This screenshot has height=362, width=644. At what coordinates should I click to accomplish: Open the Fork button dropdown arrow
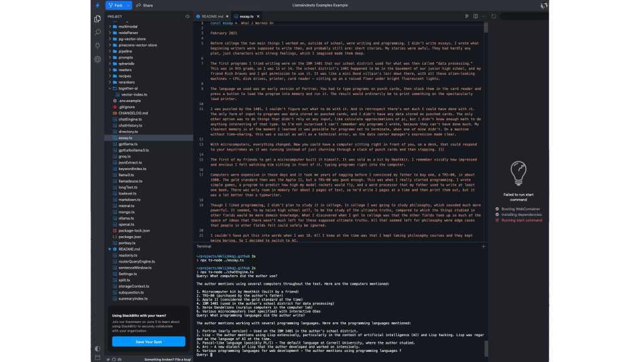coord(128,5)
